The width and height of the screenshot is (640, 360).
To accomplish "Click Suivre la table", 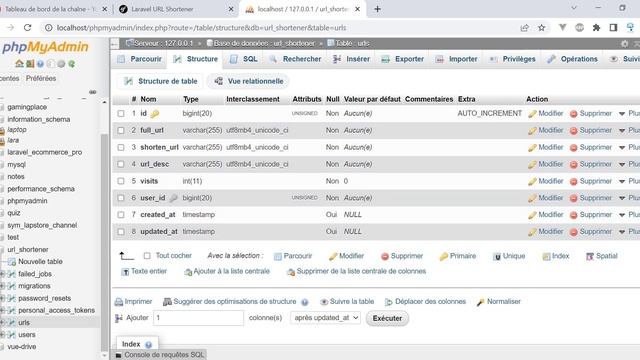I will (347, 302).
